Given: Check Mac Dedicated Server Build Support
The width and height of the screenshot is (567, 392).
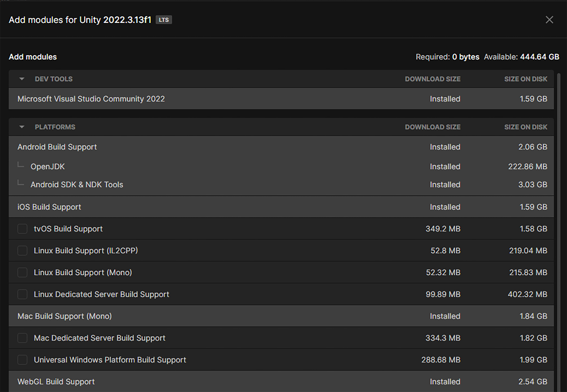Looking at the screenshot, I should click(x=22, y=338).
